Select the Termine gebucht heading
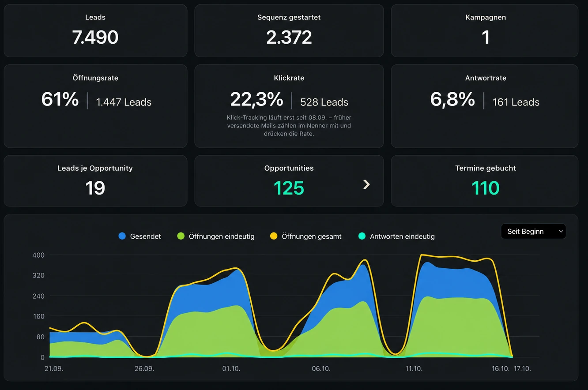The image size is (588, 390). [486, 168]
